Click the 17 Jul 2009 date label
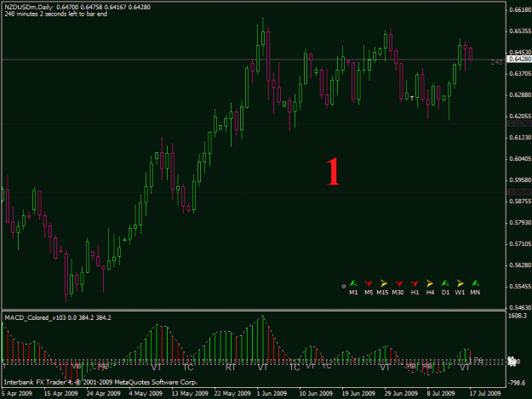 click(x=485, y=393)
